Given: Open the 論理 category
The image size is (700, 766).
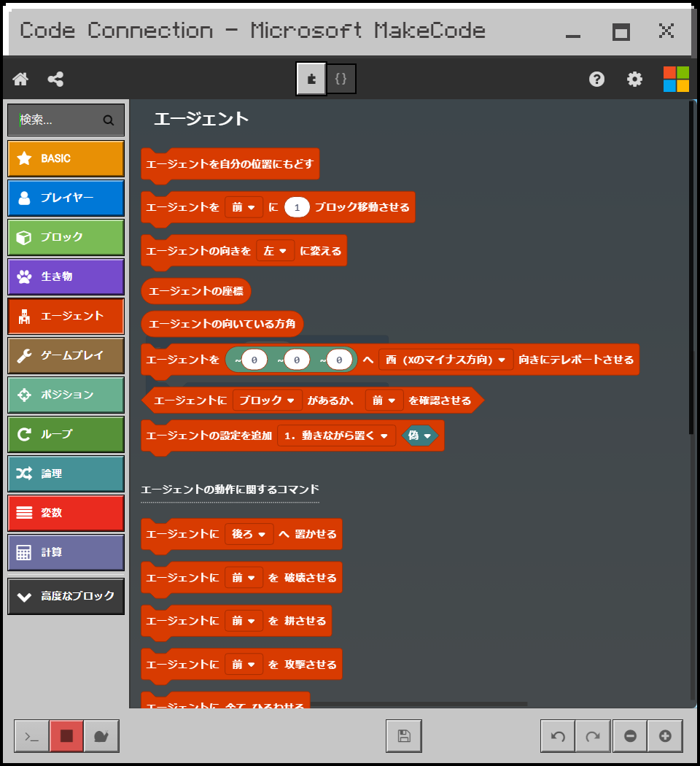Looking at the screenshot, I should tap(66, 474).
